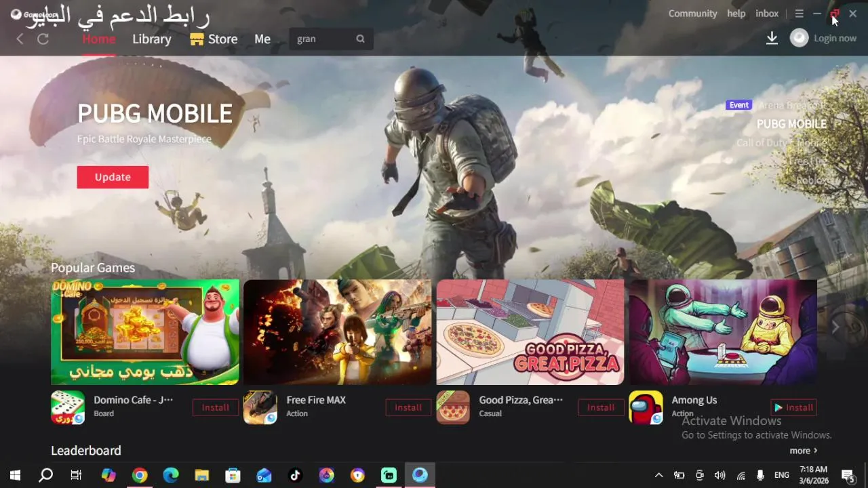868x488 pixels.
Task: Show next Popular Games with right arrow
Action: coord(835,327)
